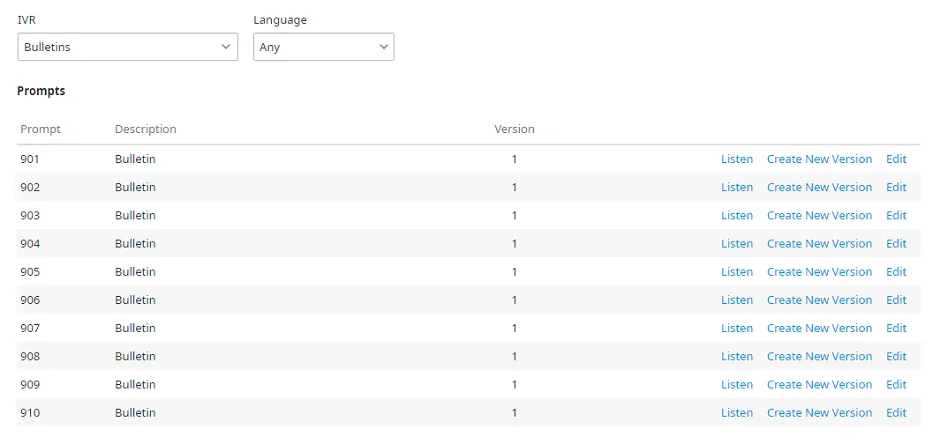Listen to prompt 909
Image resolution: width=940 pixels, height=444 pixels.
click(737, 384)
